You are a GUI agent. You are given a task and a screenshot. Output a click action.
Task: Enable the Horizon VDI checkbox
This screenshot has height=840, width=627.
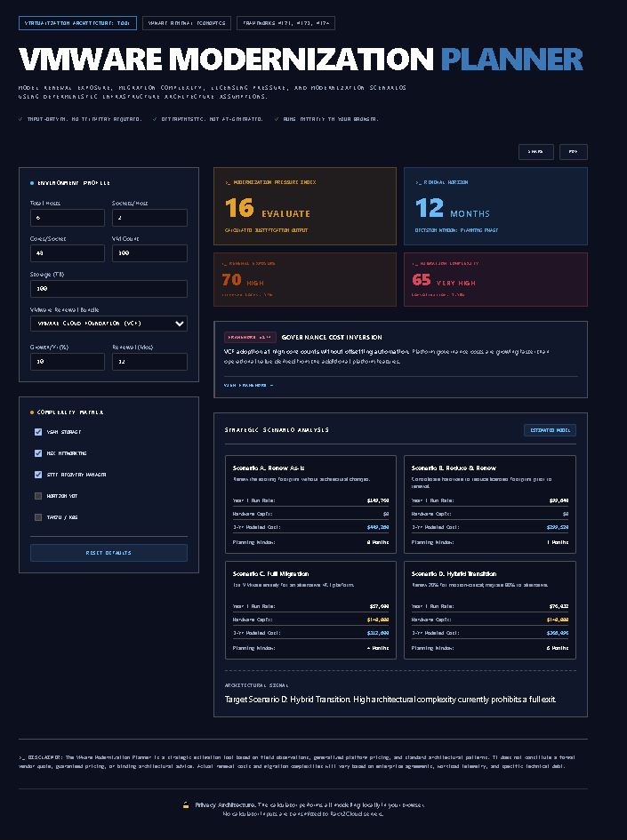(38, 496)
